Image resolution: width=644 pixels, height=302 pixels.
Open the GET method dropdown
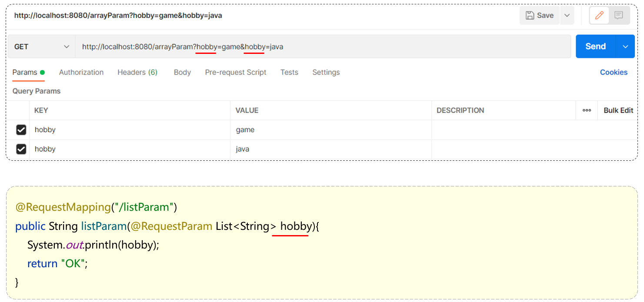(42, 46)
